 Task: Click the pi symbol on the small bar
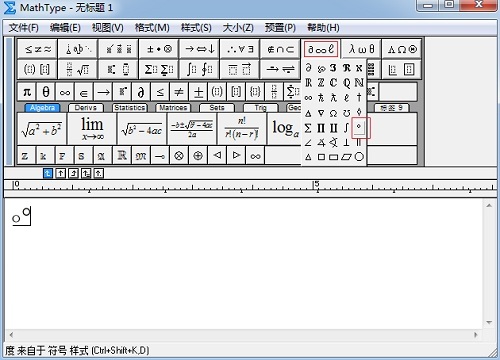click(x=27, y=91)
